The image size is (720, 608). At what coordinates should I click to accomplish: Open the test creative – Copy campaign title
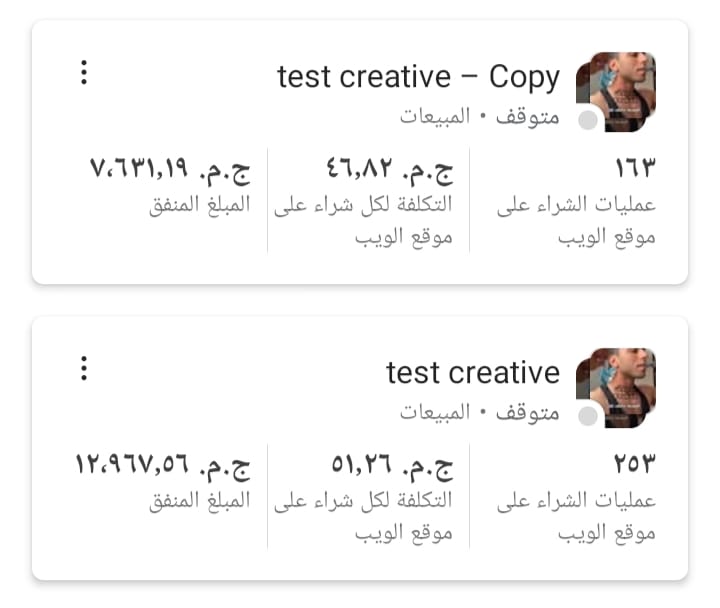(418, 77)
